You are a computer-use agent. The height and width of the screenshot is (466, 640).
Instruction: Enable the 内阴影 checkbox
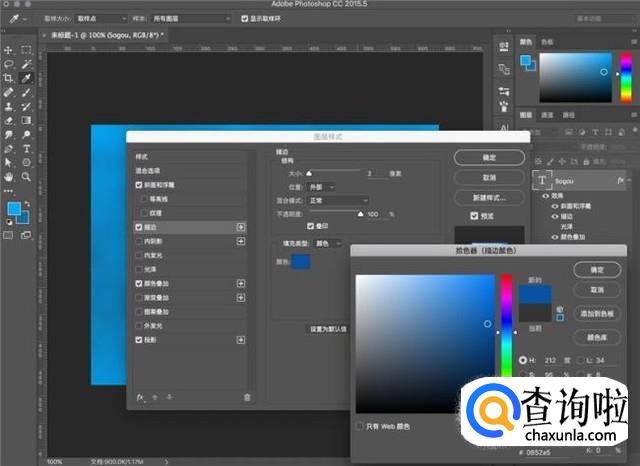click(x=139, y=241)
